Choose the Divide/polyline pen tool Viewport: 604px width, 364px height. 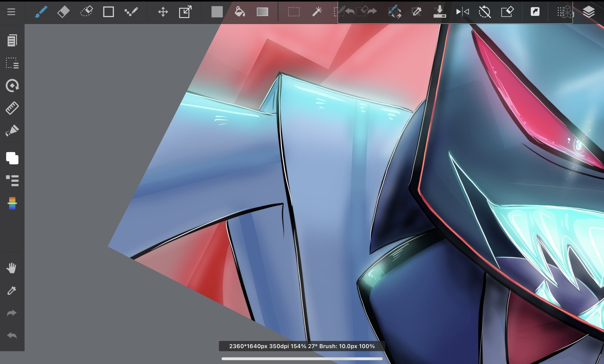pos(131,12)
